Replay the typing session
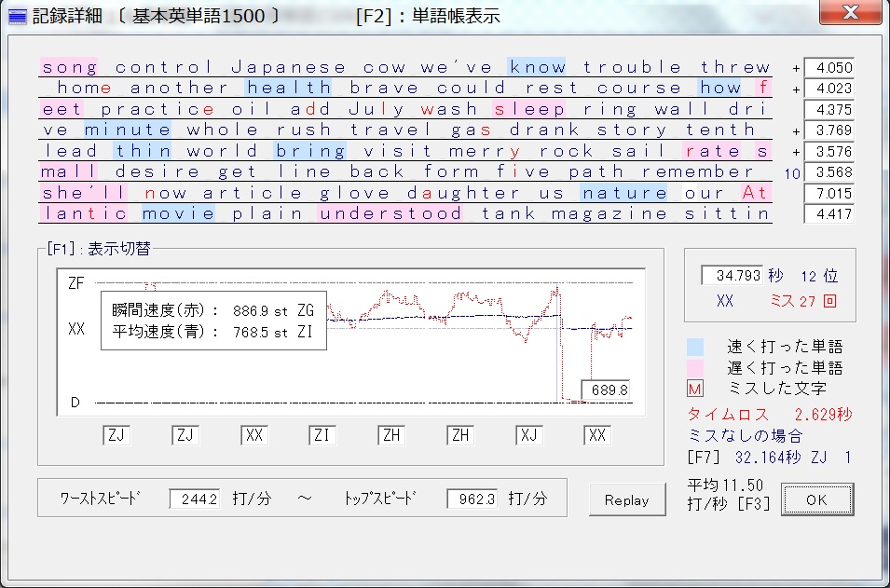This screenshot has width=890, height=588. pos(626,500)
